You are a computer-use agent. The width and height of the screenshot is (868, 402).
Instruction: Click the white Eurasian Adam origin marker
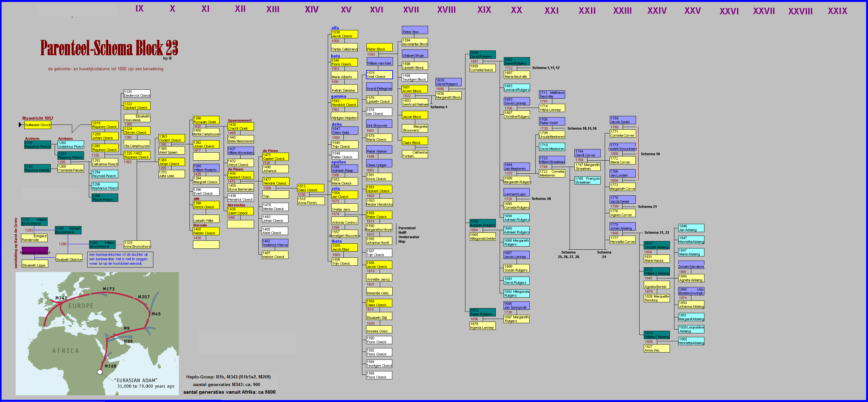coord(100,372)
